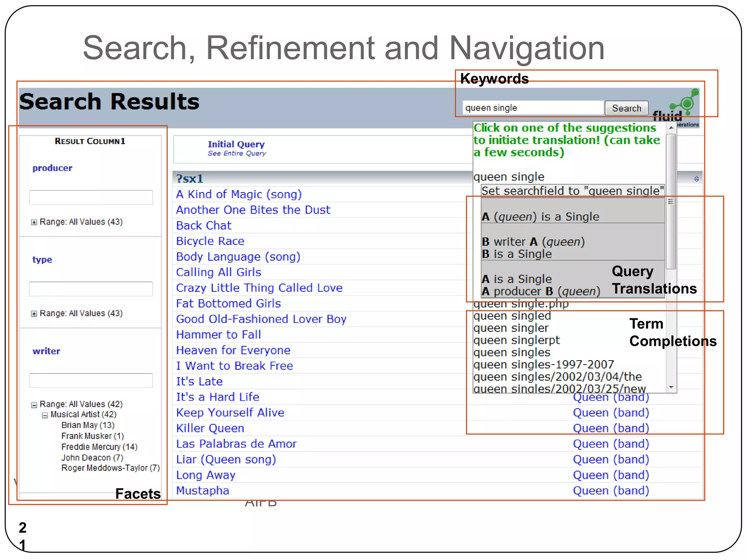Open Las Palabras de Amor result

(x=236, y=444)
